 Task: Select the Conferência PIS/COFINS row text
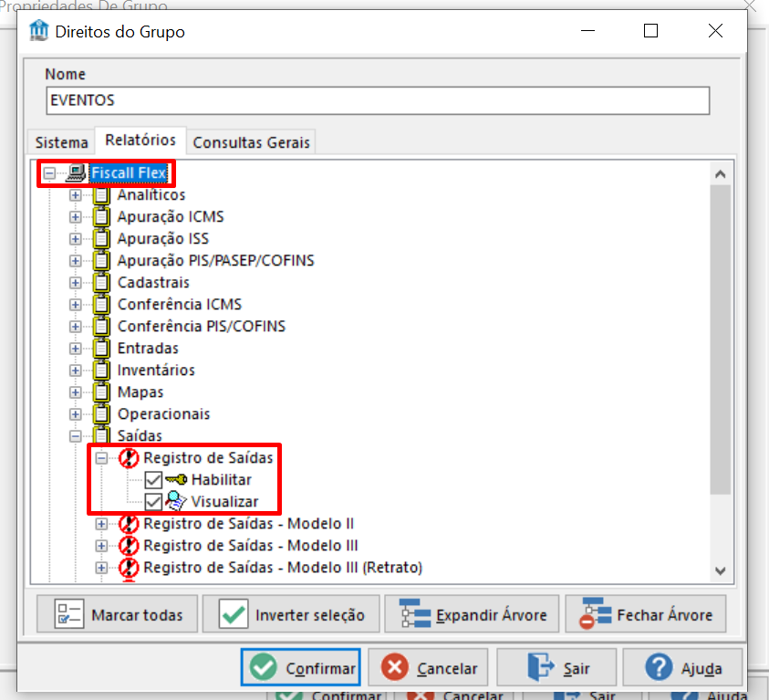(201, 326)
